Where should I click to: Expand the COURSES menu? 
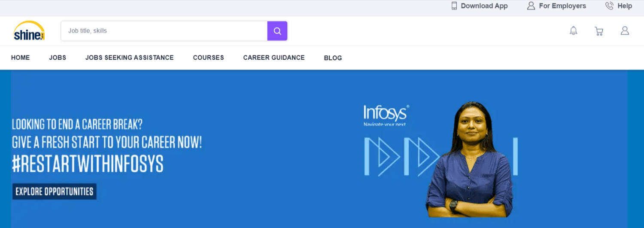tap(208, 58)
